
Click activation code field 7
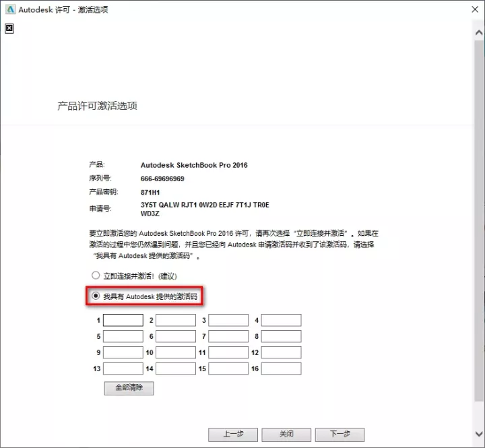[228, 336]
